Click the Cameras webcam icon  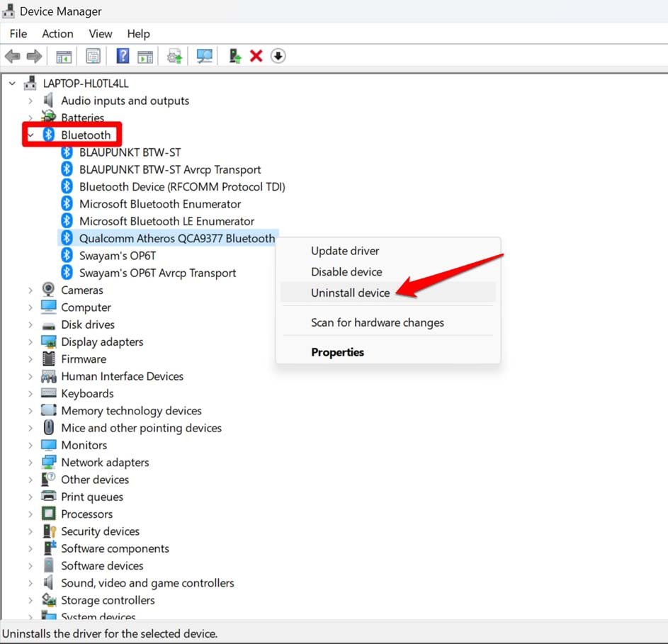(x=48, y=289)
